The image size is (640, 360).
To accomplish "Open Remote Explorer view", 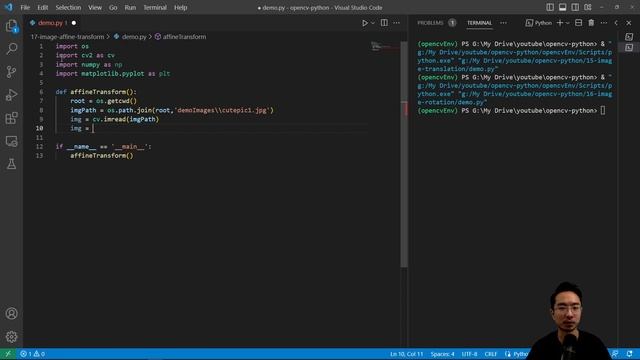I will pyautogui.click(x=11, y=141).
